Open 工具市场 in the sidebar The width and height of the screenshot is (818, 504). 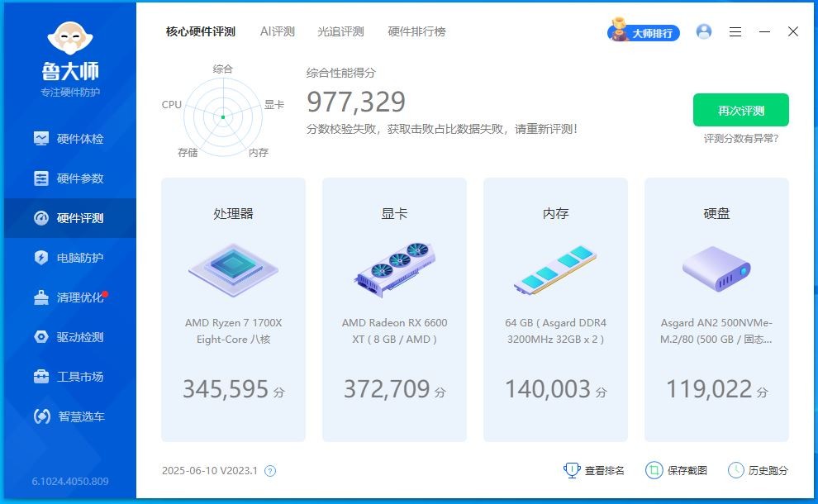pyautogui.click(x=70, y=376)
